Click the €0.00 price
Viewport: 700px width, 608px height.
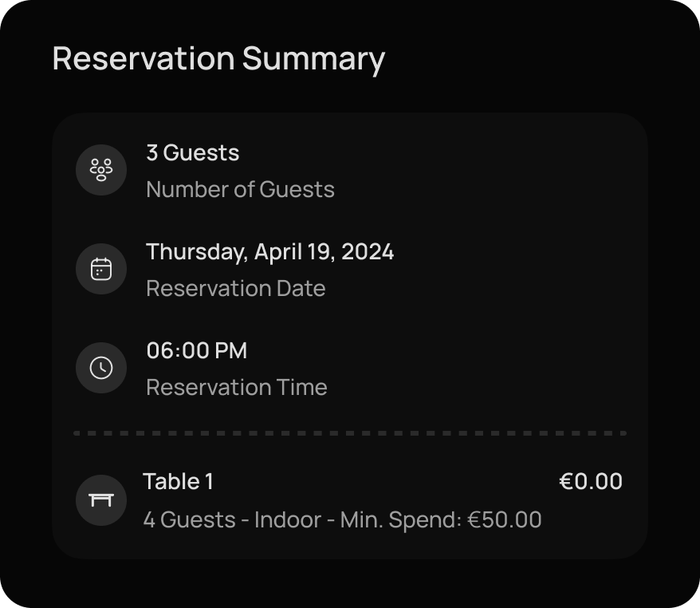[x=591, y=482]
